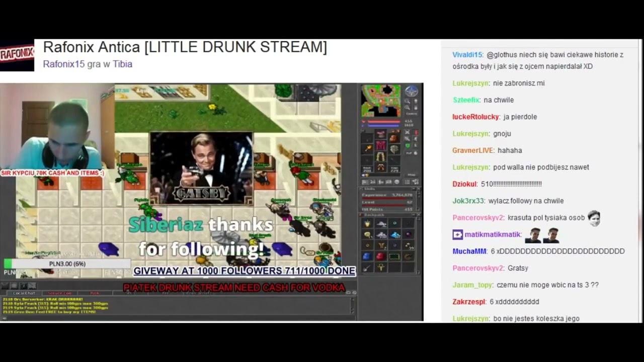Click username MuchaMM in chat
Image resolution: width=644 pixels, height=362 pixels.
469,251
